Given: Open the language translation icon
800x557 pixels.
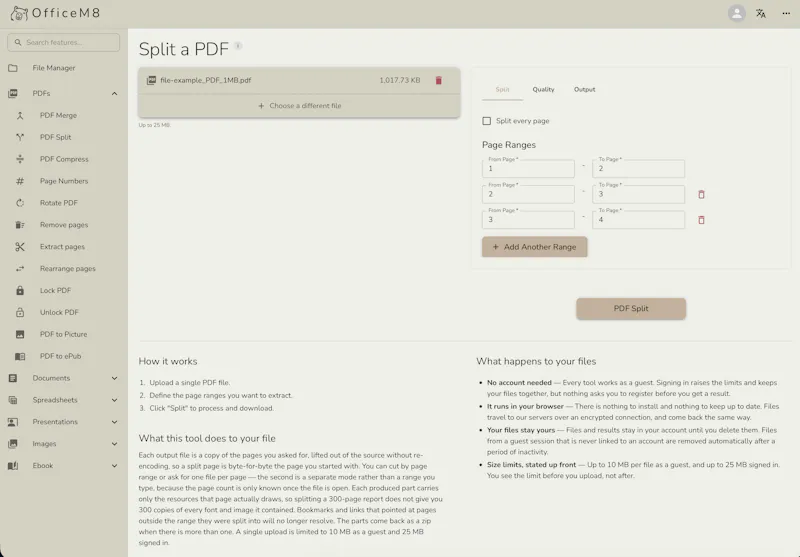Looking at the screenshot, I should [x=761, y=14].
